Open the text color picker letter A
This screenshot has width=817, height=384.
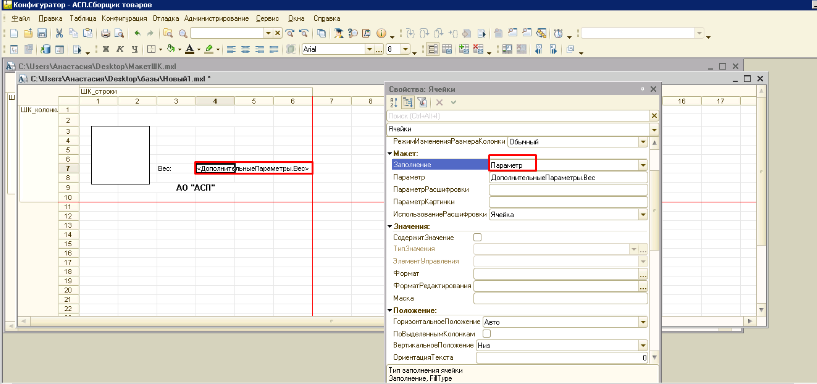189,49
